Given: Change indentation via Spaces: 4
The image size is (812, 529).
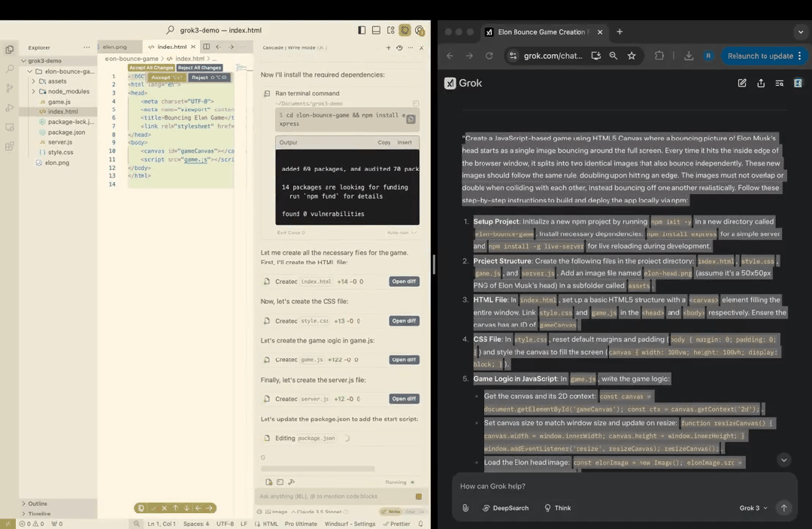Looking at the screenshot, I should pos(196,524).
